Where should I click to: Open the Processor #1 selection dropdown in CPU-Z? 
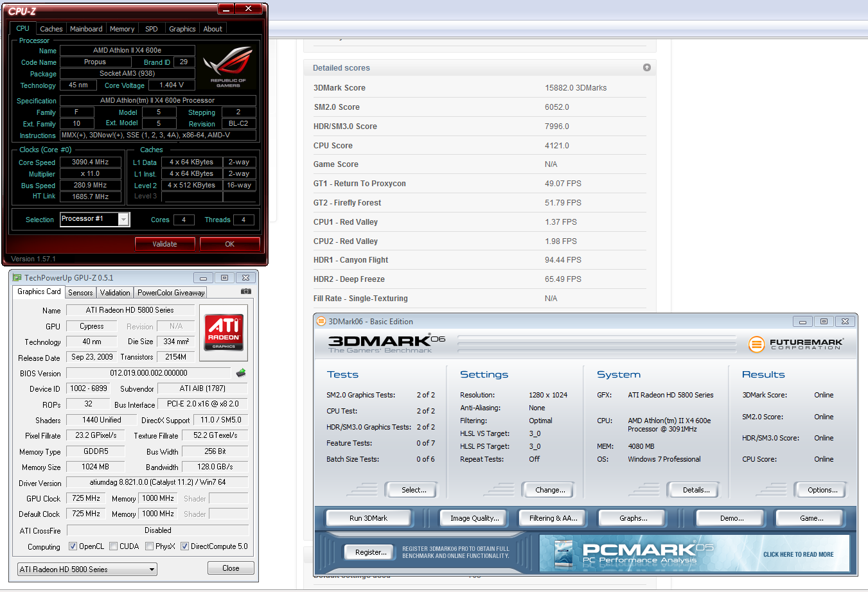(x=95, y=219)
